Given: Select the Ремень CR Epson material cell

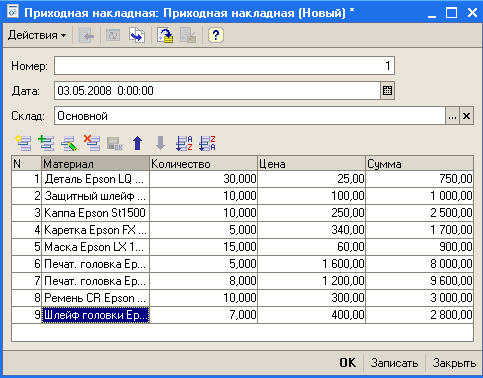Looking at the screenshot, I should tap(95, 298).
